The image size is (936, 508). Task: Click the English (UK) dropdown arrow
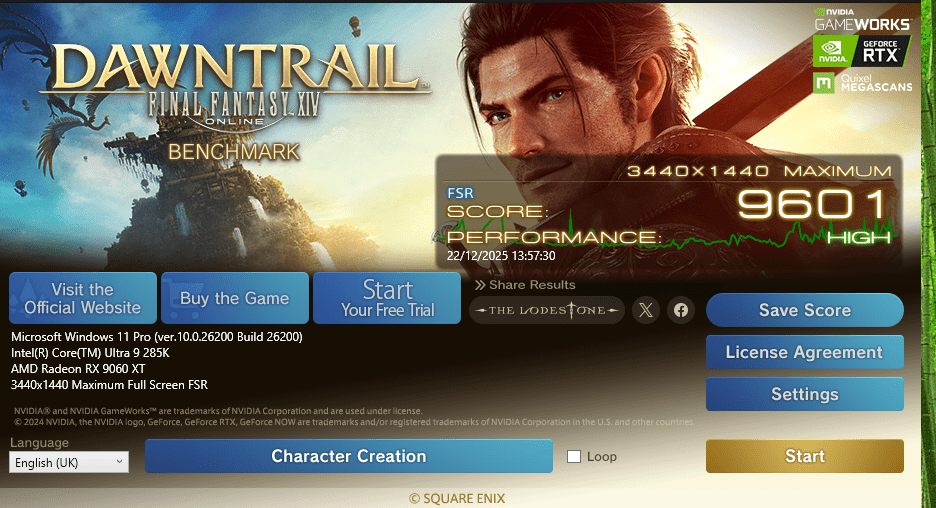pyautogui.click(x=119, y=462)
